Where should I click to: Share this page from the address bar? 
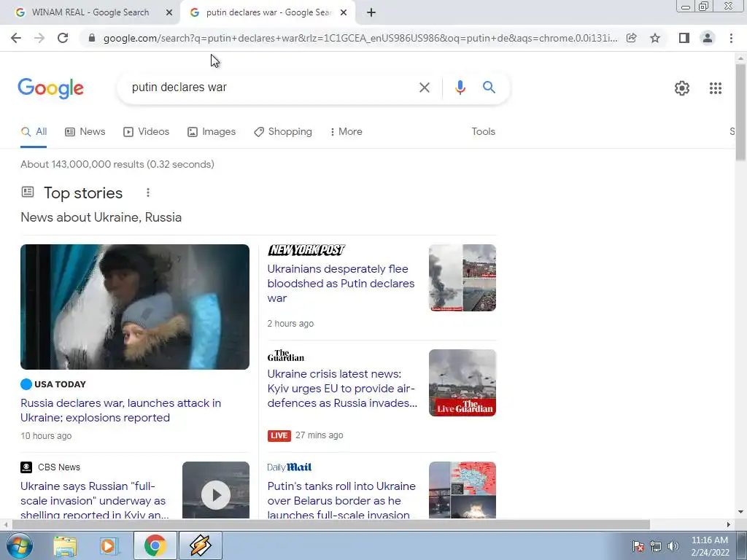pyautogui.click(x=631, y=38)
